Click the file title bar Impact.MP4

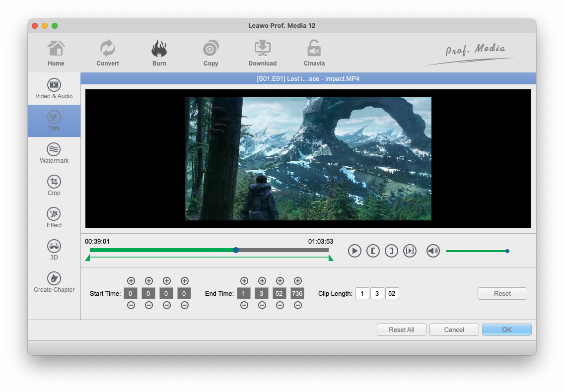click(x=308, y=78)
